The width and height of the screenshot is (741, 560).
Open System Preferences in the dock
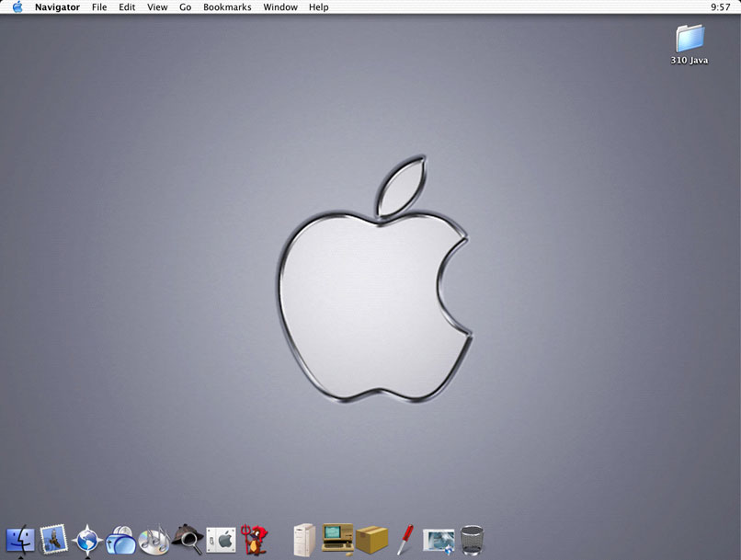coord(222,540)
